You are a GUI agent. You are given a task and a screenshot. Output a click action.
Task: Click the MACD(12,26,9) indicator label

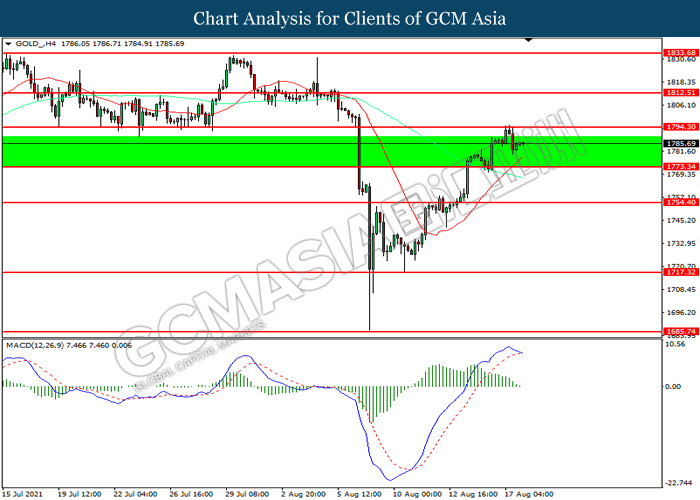(x=35, y=346)
